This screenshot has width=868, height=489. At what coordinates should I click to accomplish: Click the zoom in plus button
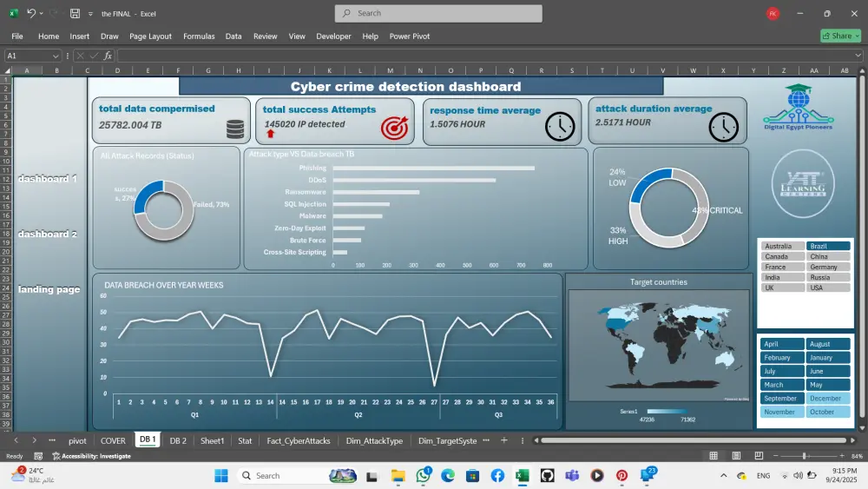[x=842, y=456]
